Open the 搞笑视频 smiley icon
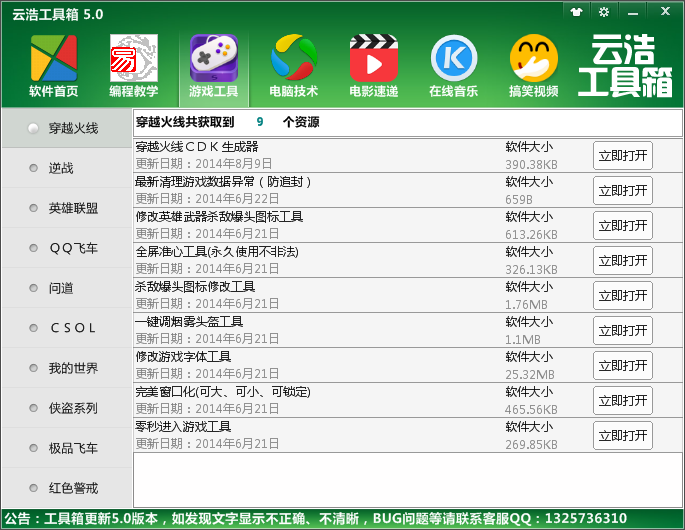Screen dimensions: 685x530 (533, 66)
